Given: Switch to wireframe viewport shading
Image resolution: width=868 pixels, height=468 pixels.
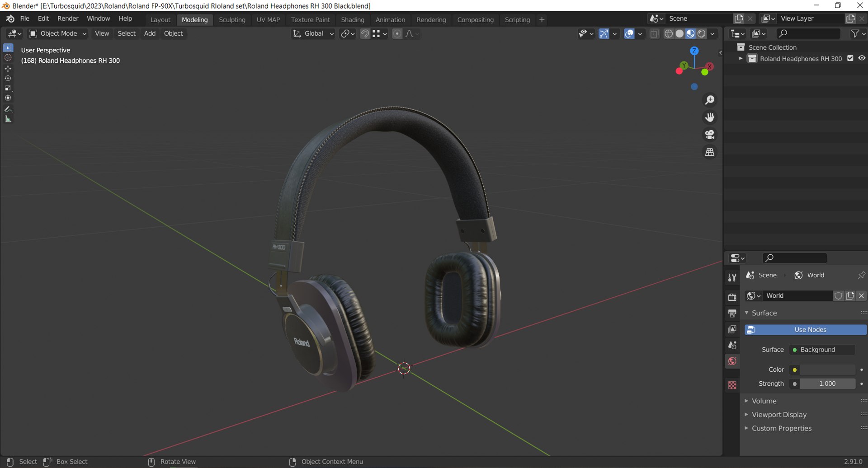Looking at the screenshot, I should [x=669, y=33].
